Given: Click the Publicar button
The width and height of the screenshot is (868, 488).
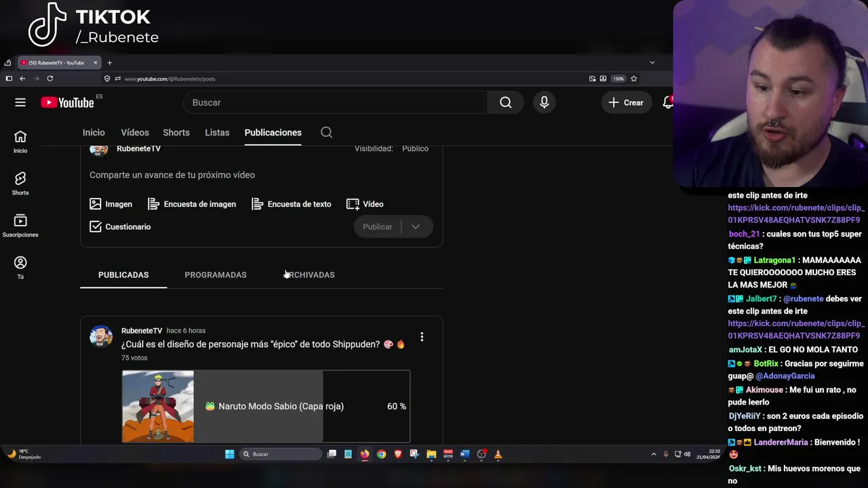Looking at the screenshot, I should (x=377, y=226).
